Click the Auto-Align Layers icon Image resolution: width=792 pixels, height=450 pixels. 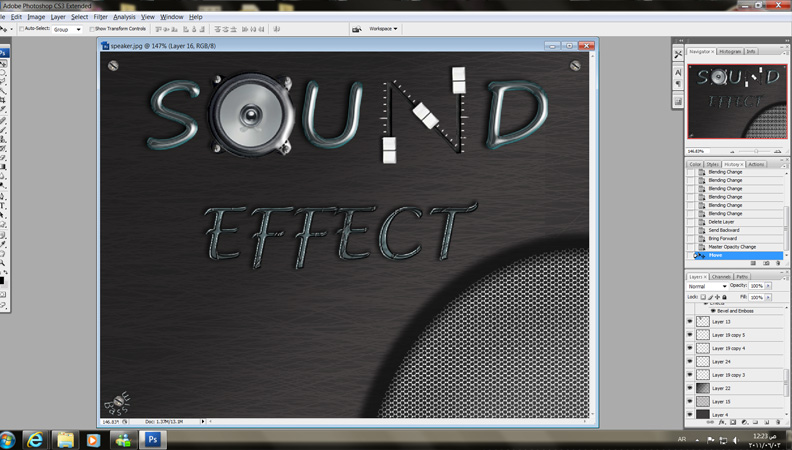pyautogui.click(x=276, y=29)
